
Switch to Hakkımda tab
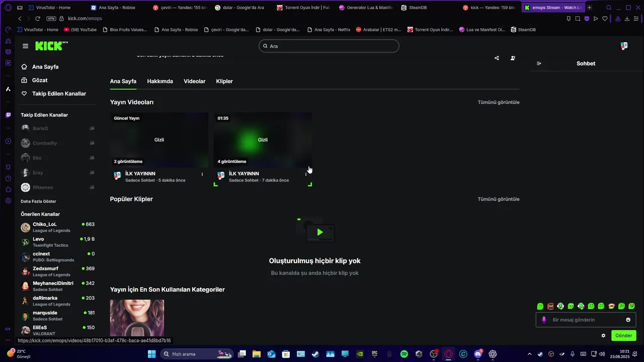[160, 81]
